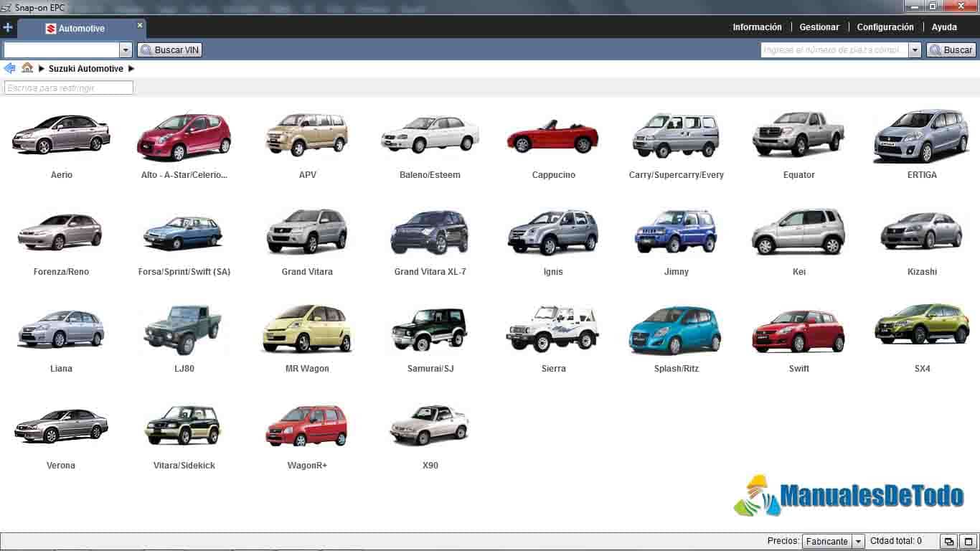
Task: Select the Sierra model
Action: [x=553, y=339]
